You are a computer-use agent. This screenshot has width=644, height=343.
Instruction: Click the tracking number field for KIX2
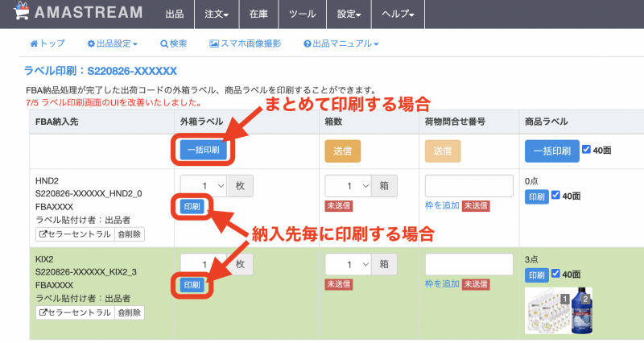(469, 264)
